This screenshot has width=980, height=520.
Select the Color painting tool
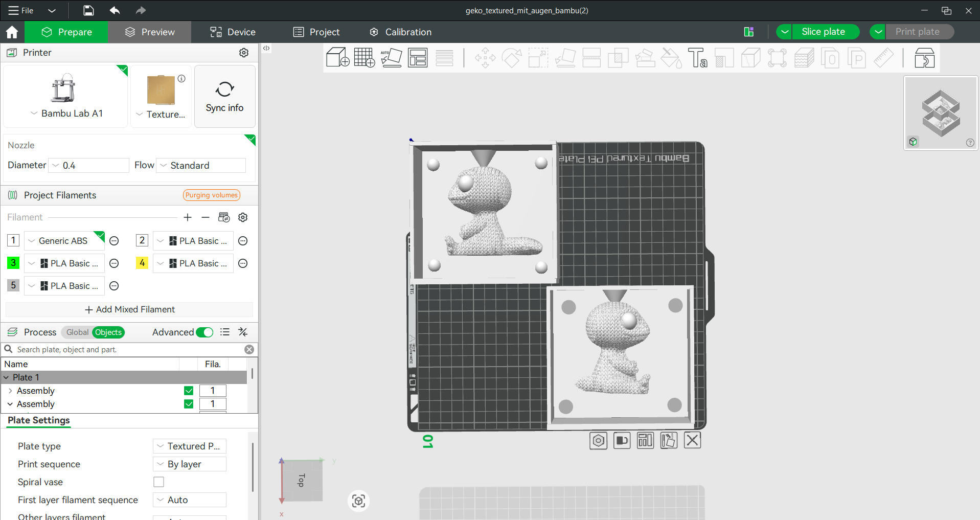671,58
